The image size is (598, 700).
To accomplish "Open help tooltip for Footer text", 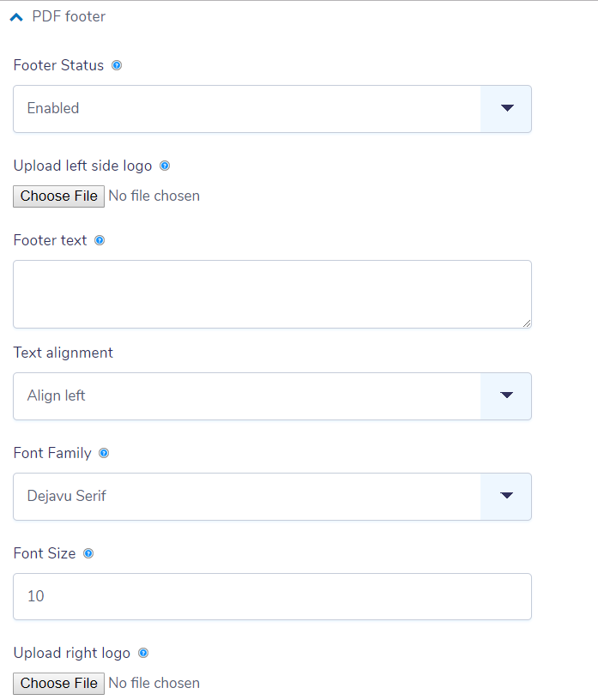I will click(x=100, y=240).
